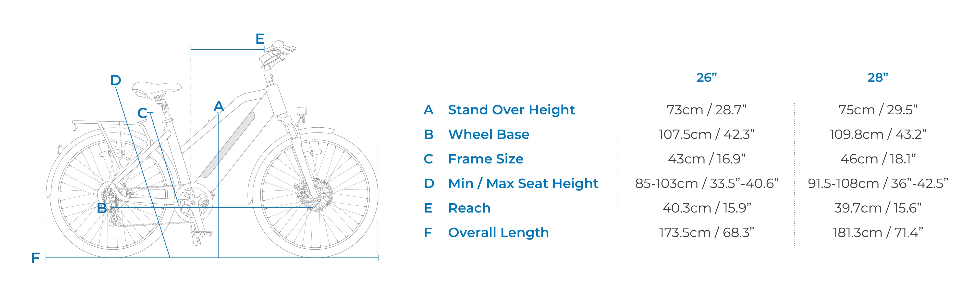
Task: Click the letter A label on the bike diagram
Action: click(219, 106)
